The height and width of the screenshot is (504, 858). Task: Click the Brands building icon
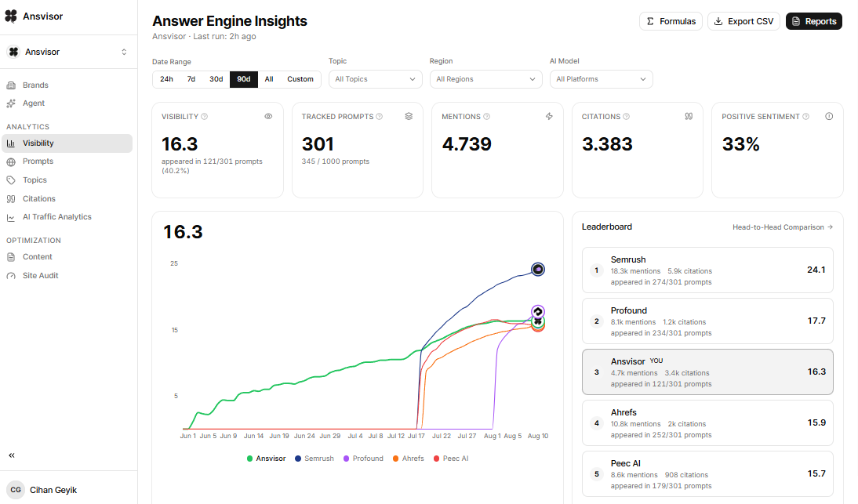11,85
